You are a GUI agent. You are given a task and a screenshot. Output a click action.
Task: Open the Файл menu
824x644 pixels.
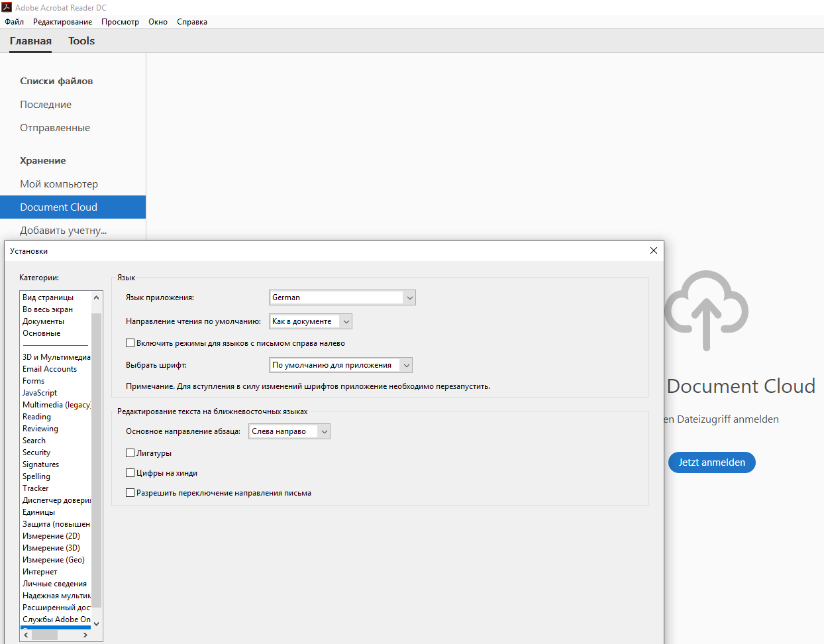(14, 22)
